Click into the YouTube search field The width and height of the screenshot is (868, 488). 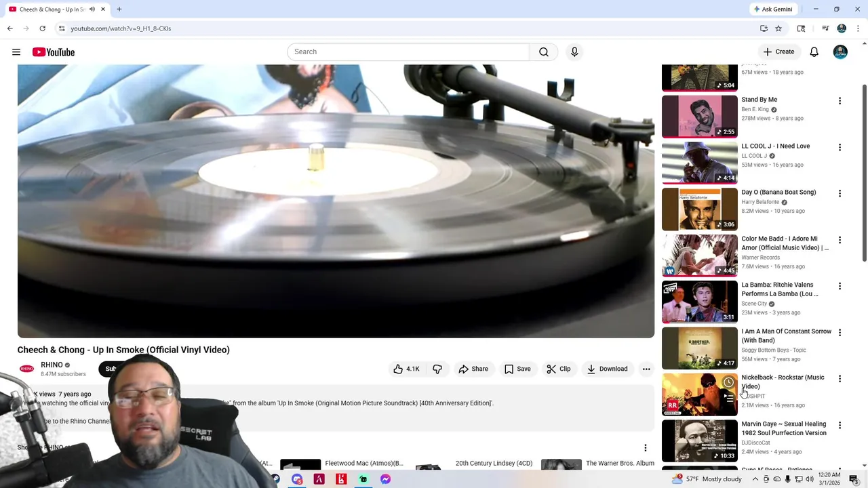point(408,52)
